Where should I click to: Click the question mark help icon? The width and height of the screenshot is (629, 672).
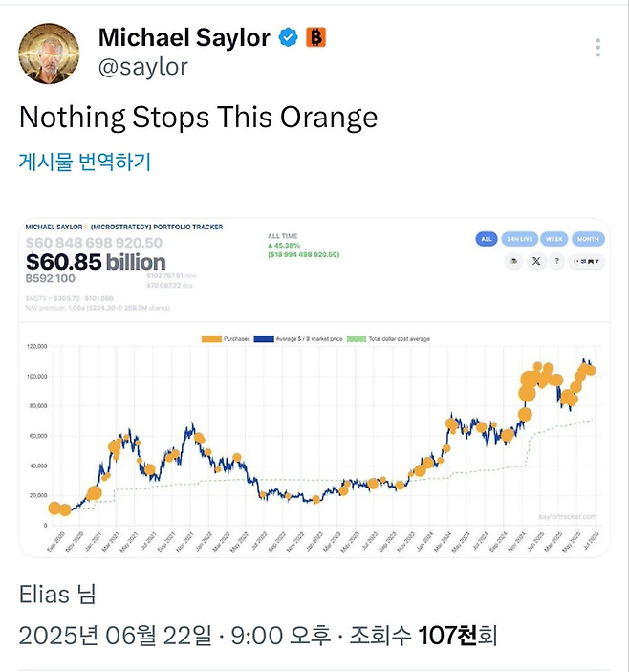pos(557,260)
